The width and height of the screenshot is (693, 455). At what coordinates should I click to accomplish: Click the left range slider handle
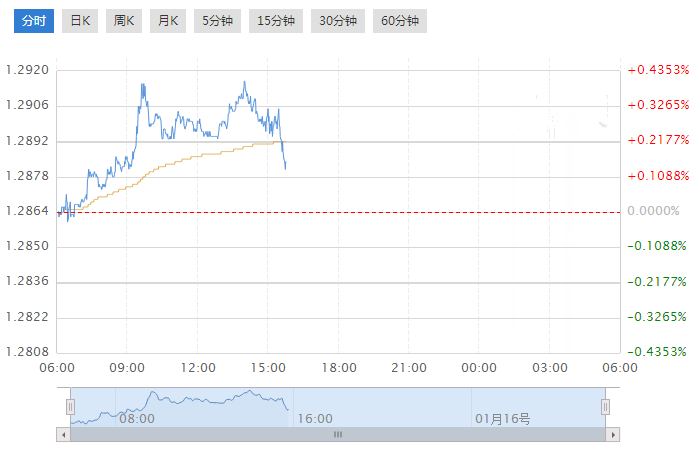click(x=70, y=406)
